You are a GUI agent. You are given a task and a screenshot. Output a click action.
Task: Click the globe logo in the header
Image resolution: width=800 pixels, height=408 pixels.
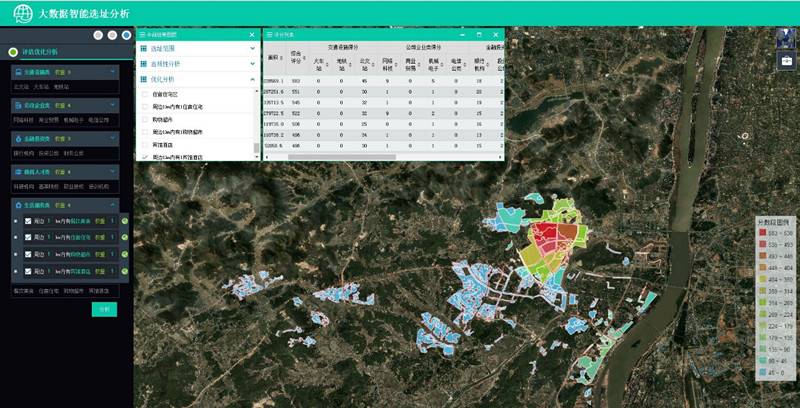(18, 13)
